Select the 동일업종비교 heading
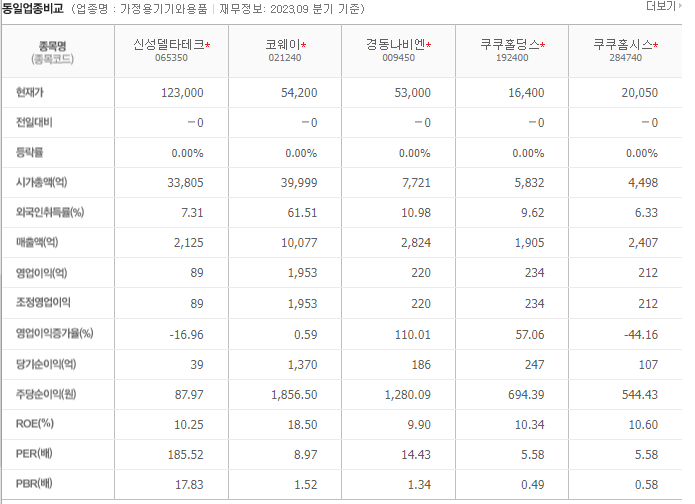 tap(33, 8)
